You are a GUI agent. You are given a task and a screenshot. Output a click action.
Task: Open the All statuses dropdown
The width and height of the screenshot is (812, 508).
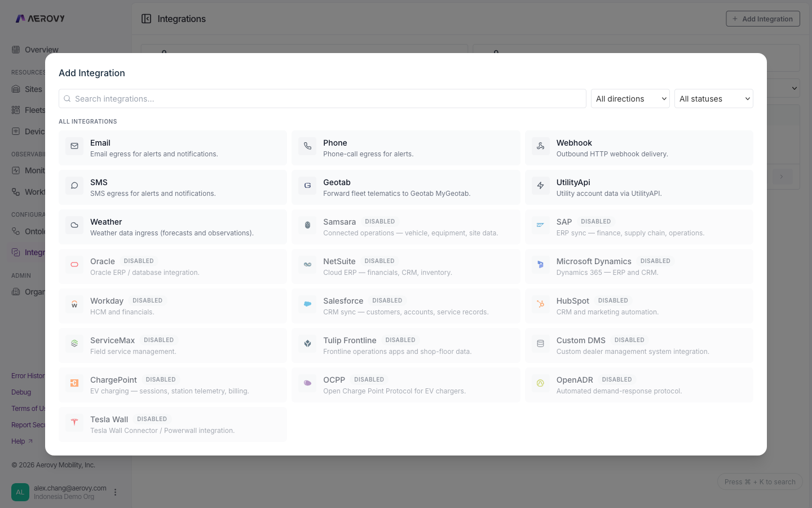[714, 99]
